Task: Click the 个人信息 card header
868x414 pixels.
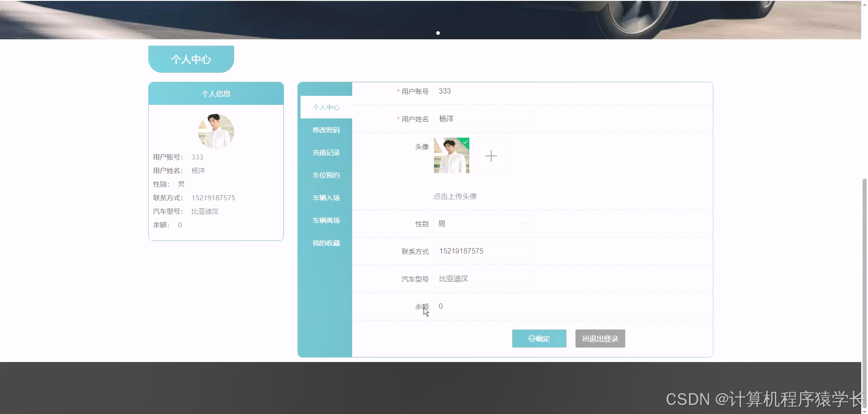Action: click(216, 94)
